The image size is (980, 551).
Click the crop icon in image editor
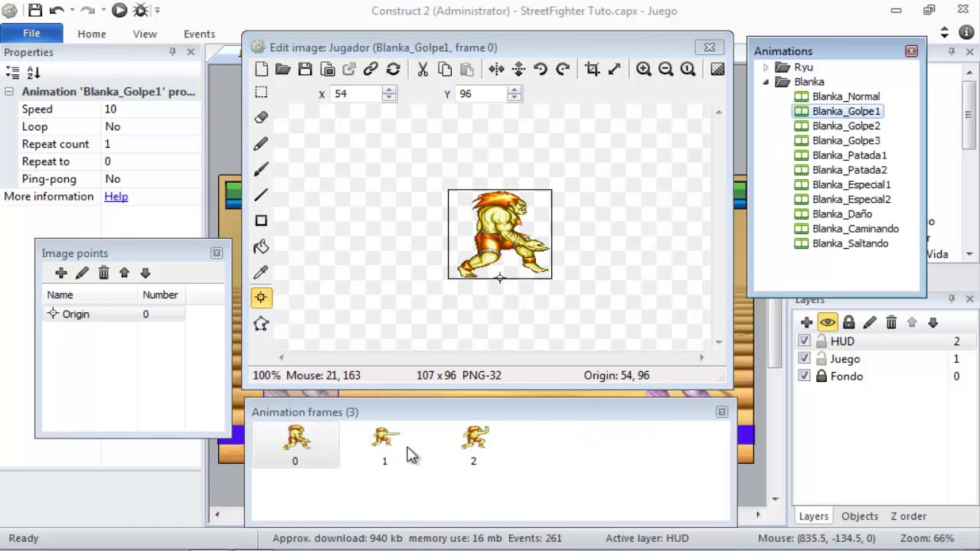pyautogui.click(x=592, y=70)
